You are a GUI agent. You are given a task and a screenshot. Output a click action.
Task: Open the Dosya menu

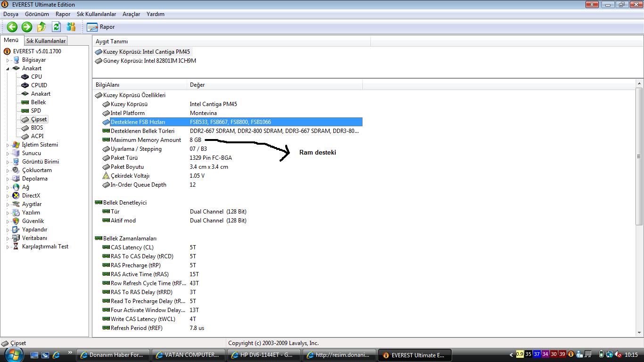[11, 14]
